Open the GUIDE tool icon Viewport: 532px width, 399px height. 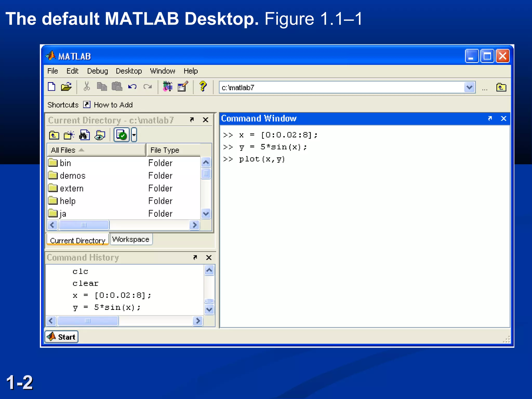(183, 87)
